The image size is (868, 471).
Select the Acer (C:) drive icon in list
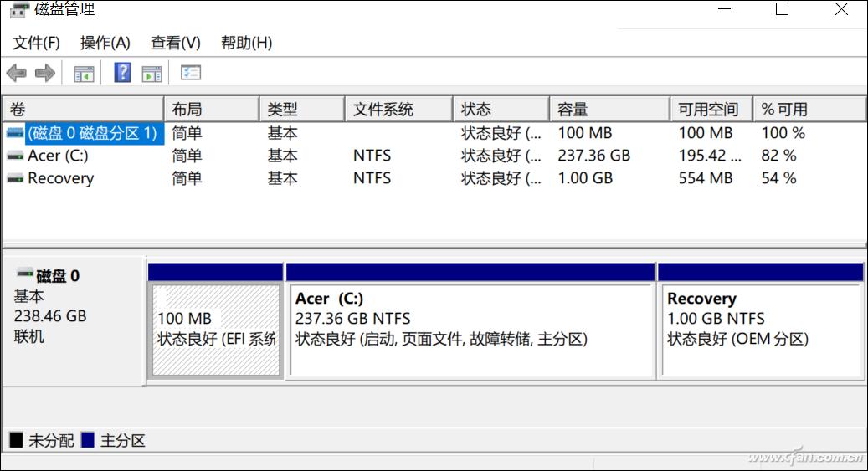coord(14,156)
